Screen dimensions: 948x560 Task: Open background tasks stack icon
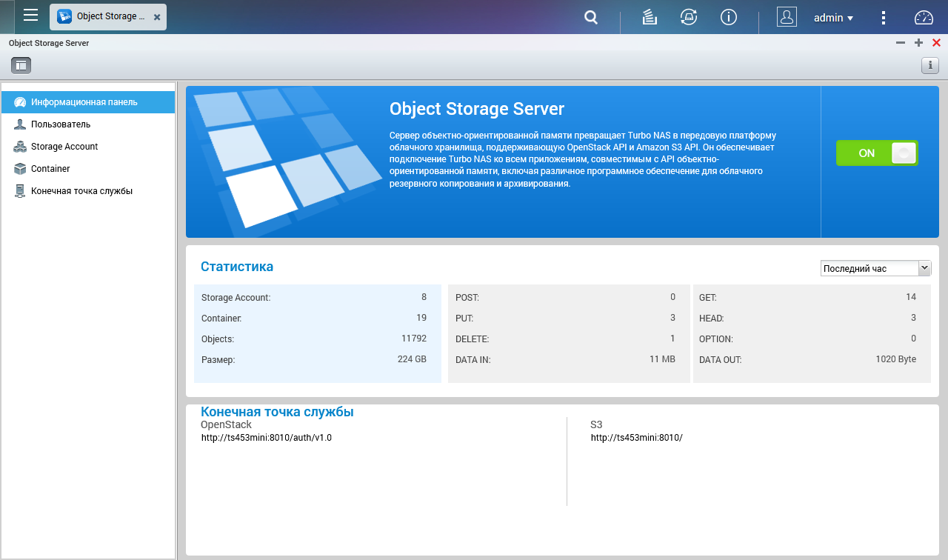click(650, 17)
